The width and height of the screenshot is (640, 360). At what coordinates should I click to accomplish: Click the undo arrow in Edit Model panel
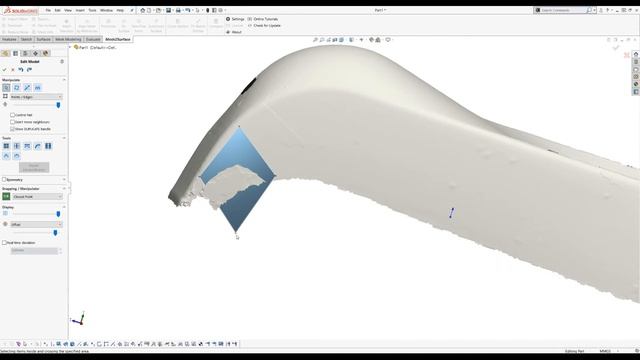[x=21, y=70]
